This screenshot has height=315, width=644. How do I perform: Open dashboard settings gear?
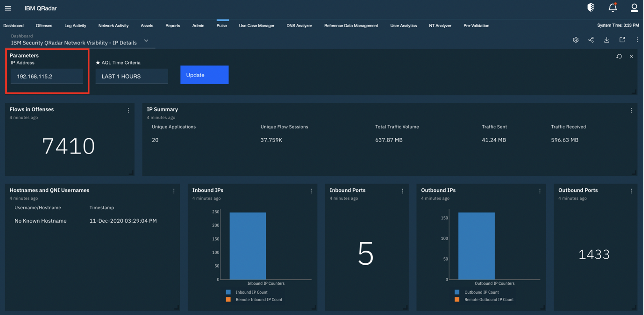pos(576,40)
